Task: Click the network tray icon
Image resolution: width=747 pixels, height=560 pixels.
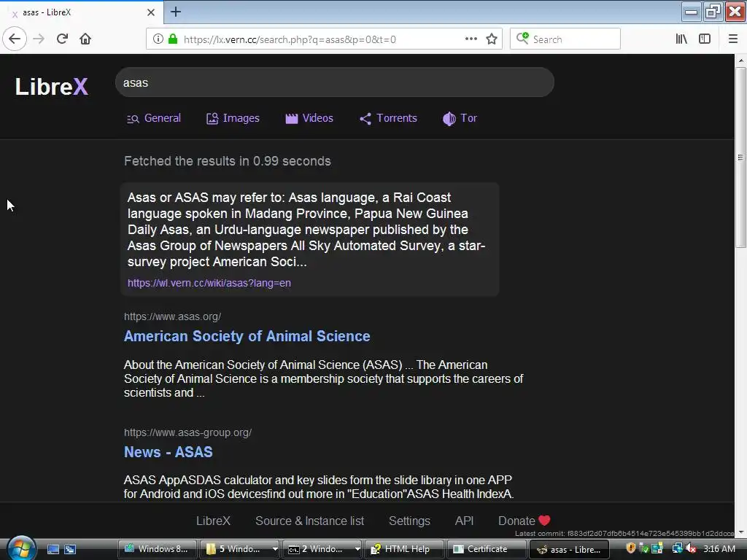Action: pyautogui.click(x=677, y=548)
